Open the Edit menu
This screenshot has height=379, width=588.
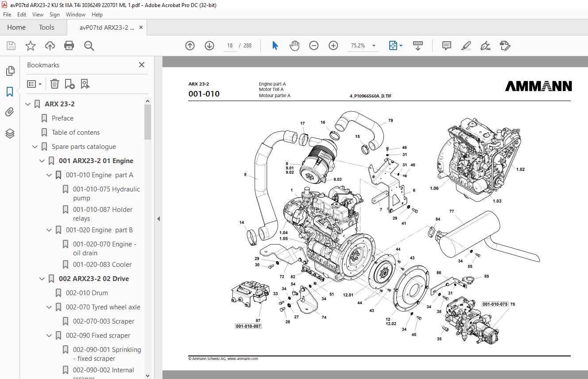[22, 15]
